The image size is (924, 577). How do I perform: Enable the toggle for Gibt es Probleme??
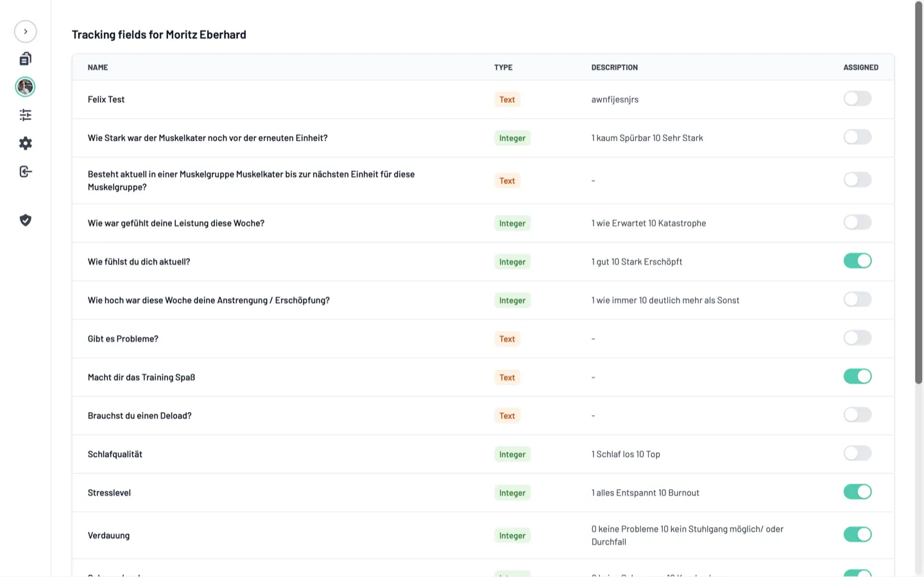click(857, 338)
